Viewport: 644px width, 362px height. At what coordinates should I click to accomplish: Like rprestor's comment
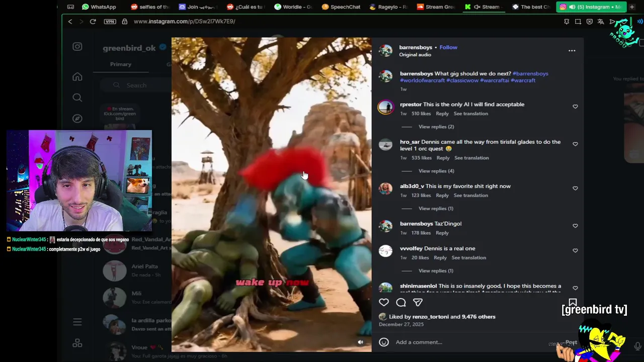[x=575, y=107]
